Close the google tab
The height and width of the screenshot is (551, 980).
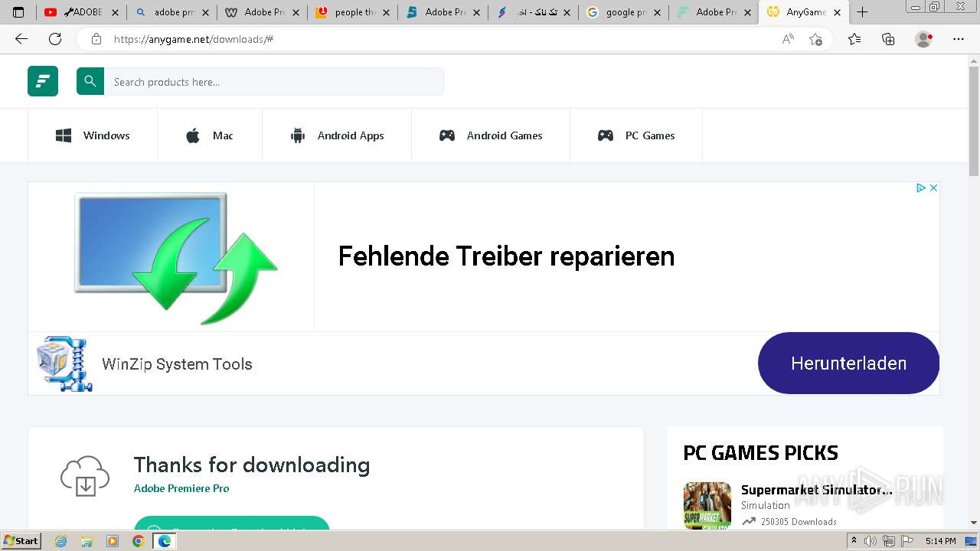[657, 12]
